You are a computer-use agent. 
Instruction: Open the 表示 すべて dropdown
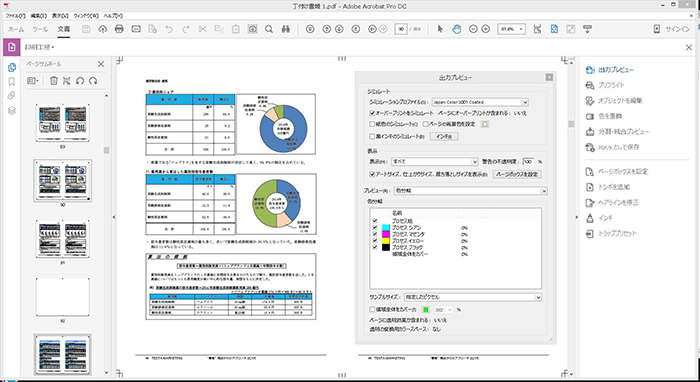click(435, 162)
